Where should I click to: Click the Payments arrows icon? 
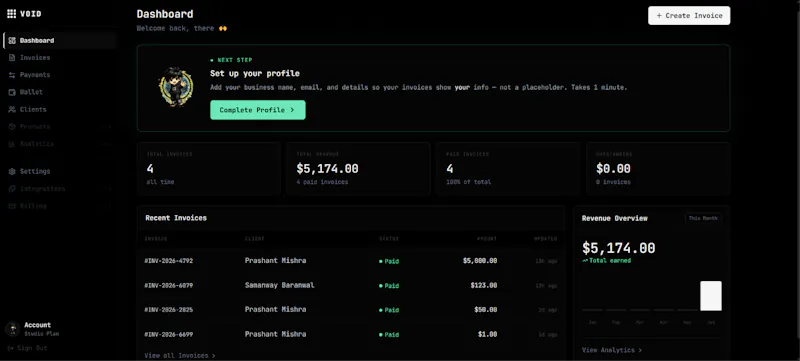pos(12,75)
